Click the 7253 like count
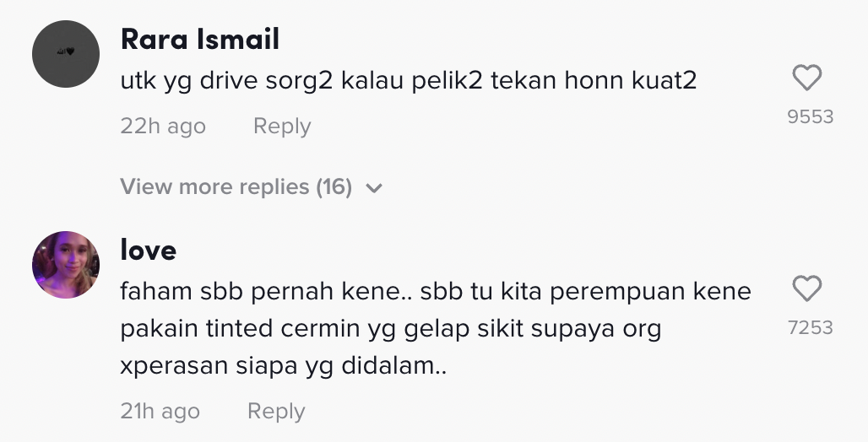This screenshot has width=868, height=442. 810,327
